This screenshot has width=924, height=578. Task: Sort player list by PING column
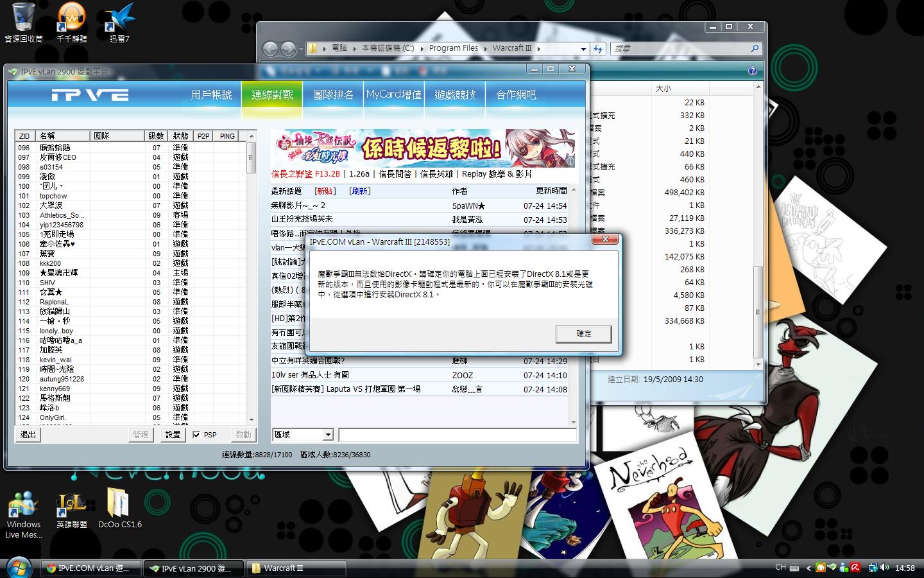227,136
